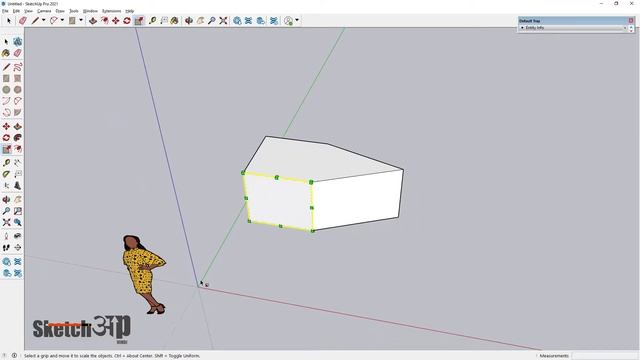Screen dimensions: 640x360
Task: Select the Polygon tool in left toolbar
Action: 18,90
